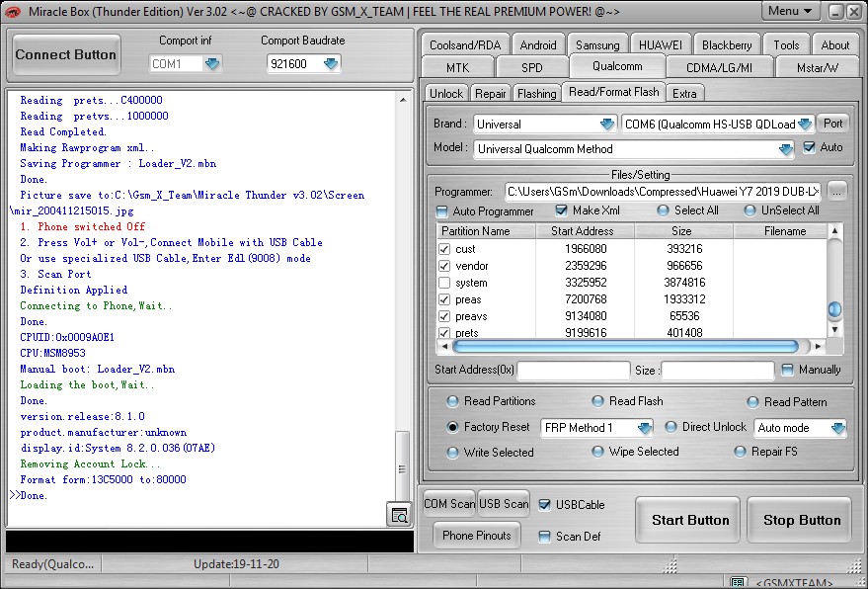Open the Flashing sub-tab
Screen dimensions: 868x589
coord(536,93)
